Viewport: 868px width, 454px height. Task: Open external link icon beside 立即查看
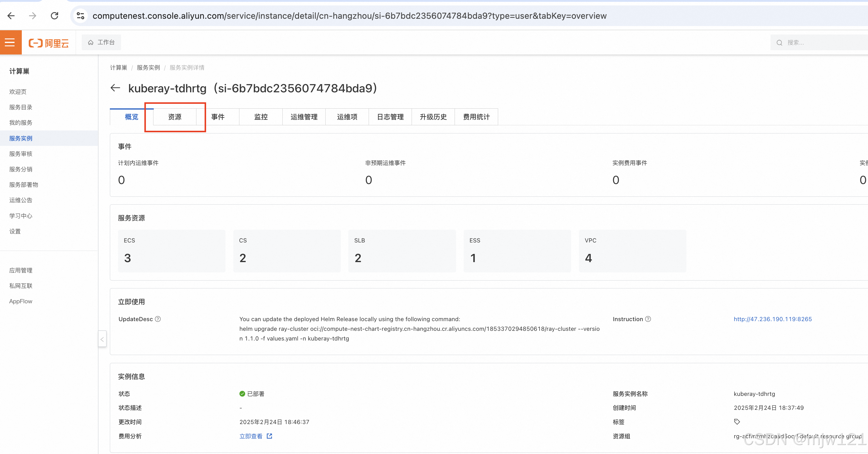click(x=269, y=436)
